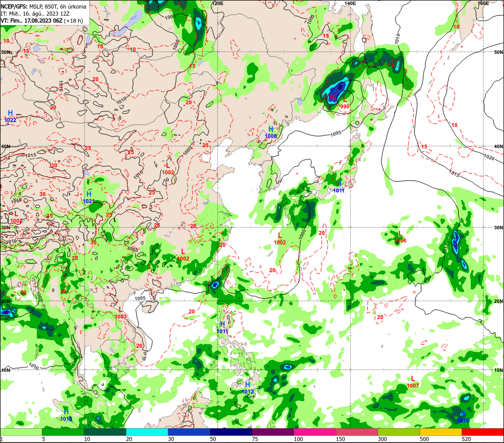Pick the rose 150–300 legend swatch
Image resolution: width=504 pixels, height=443 pixels.
coord(357,432)
